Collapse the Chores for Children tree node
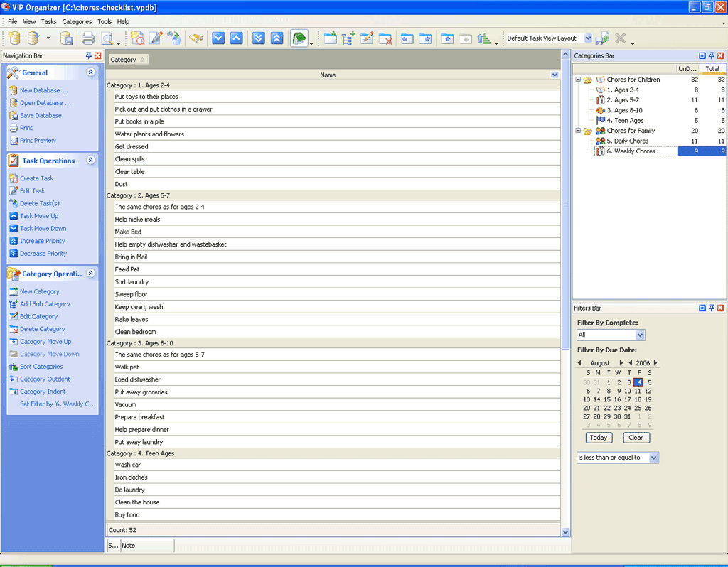The height and width of the screenshot is (567, 728). [x=578, y=80]
